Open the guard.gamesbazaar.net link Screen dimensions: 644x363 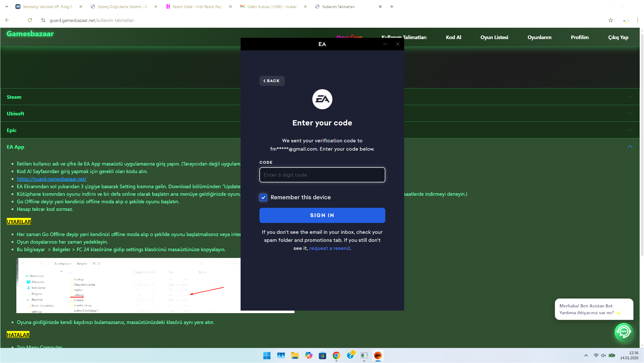[52, 179]
